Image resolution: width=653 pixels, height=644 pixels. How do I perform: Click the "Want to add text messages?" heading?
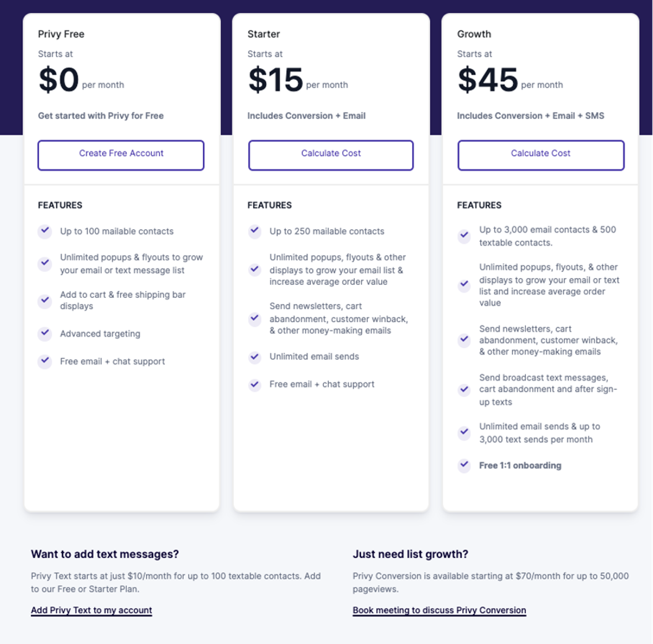pos(105,554)
